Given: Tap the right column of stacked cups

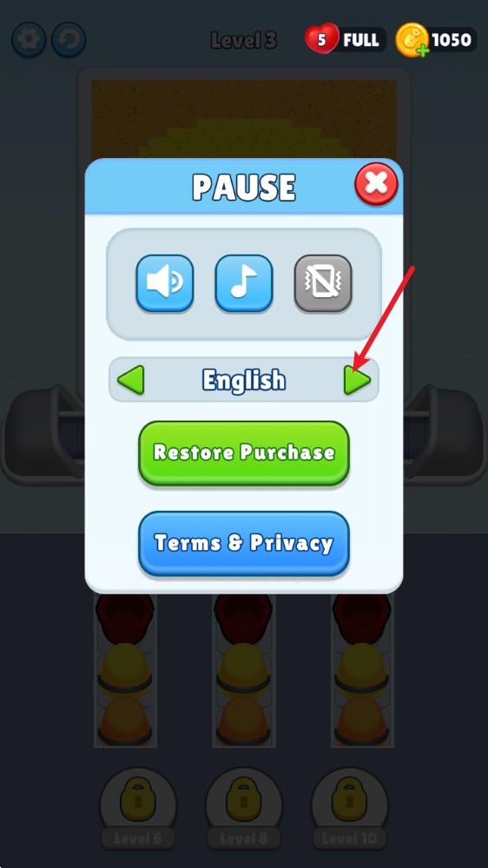Looking at the screenshot, I should pyautogui.click(x=362, y=670).
